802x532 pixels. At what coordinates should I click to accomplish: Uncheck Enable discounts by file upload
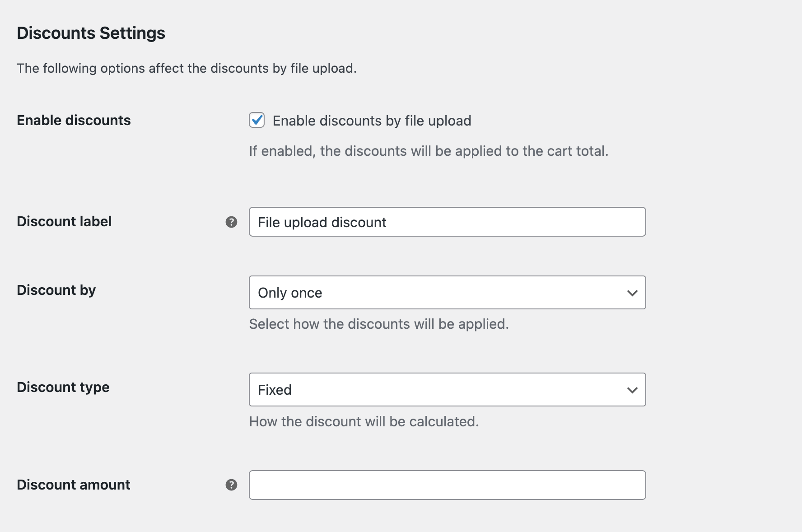[x=256, y=120]
